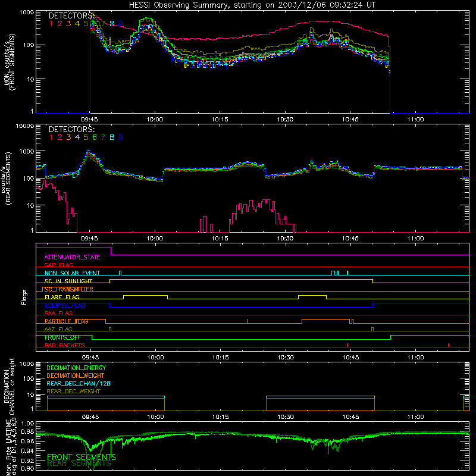
Task: Click 10:15 tick under front segments plot
Action: pyautogui.click(x=220, y=120)
